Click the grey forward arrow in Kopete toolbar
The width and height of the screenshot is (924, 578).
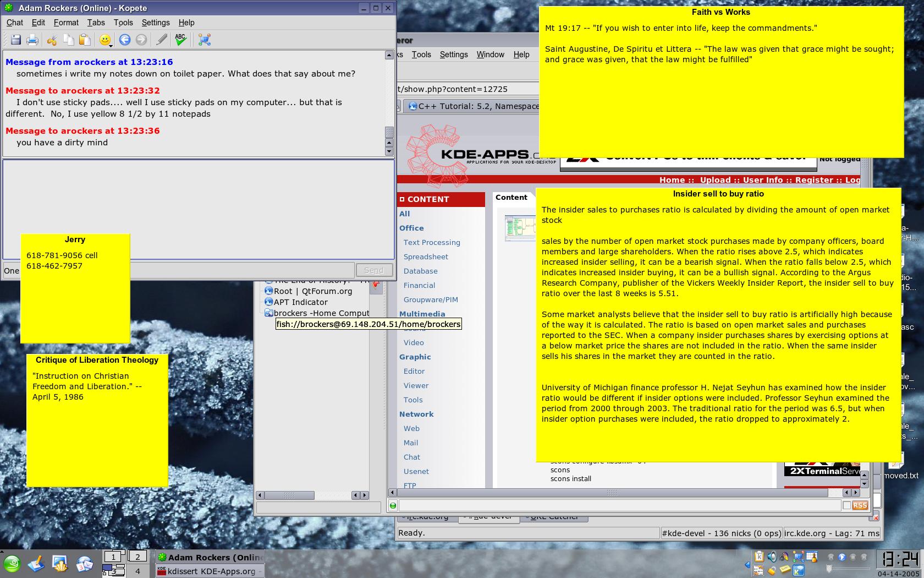(x=141, y=40)
